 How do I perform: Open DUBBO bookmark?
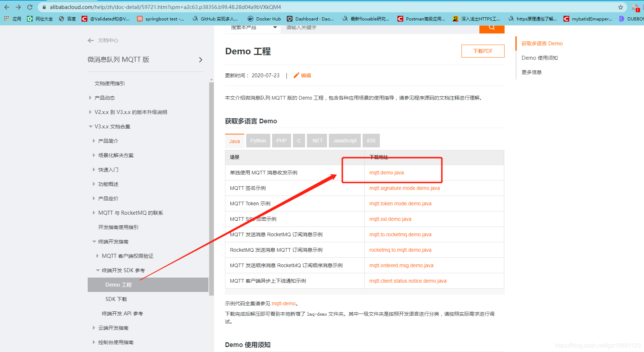tap(631, 19)
